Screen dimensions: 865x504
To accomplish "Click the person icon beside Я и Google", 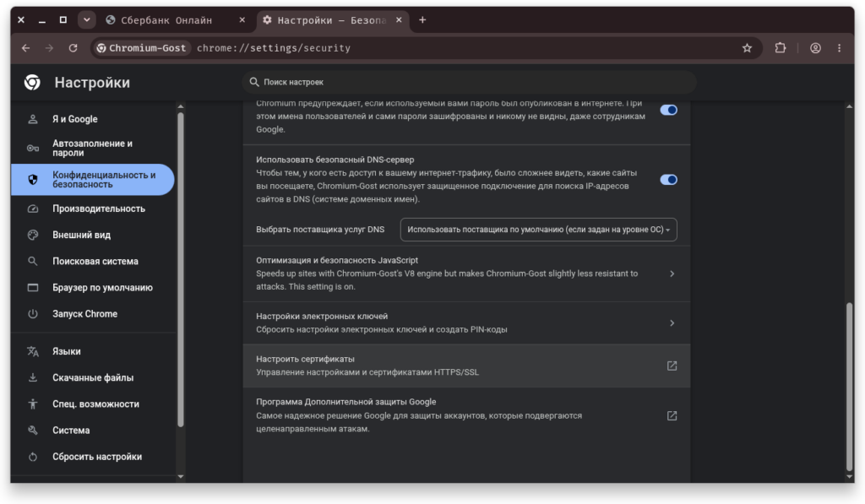I will tap(33, 119).
